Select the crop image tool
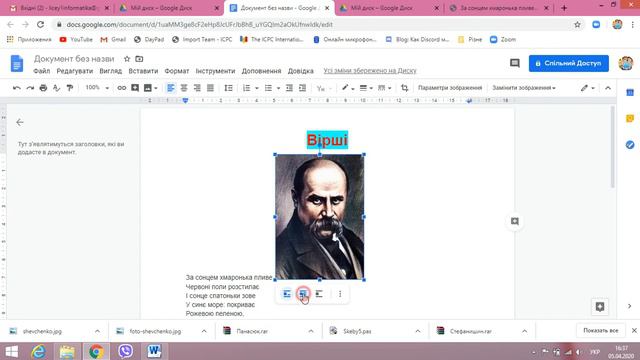The width and height of the screenshot is (640, 360). coord(404,88)
